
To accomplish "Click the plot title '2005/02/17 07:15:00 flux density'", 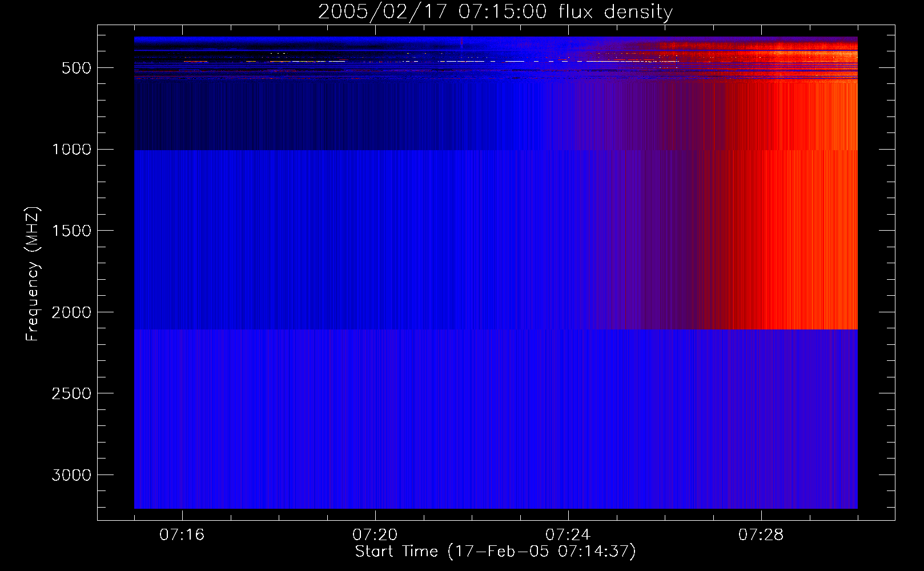I will [495, 12].
